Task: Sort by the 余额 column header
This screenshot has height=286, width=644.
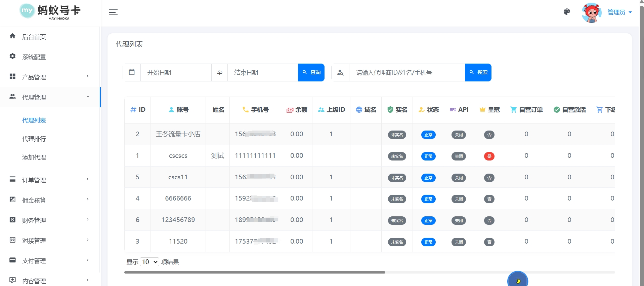Action: pos(297,110)
